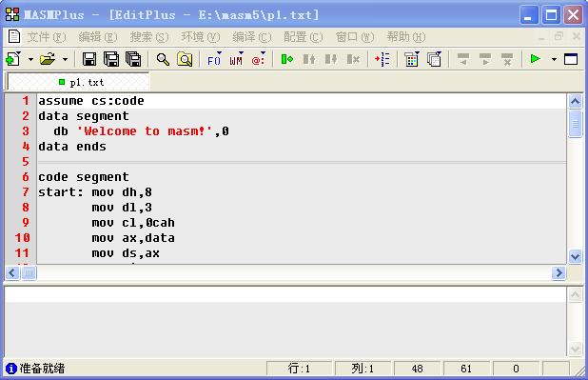The image size is (588, 380).
Task: Open the 搜索(S) menu
Action: click(149, 37)
